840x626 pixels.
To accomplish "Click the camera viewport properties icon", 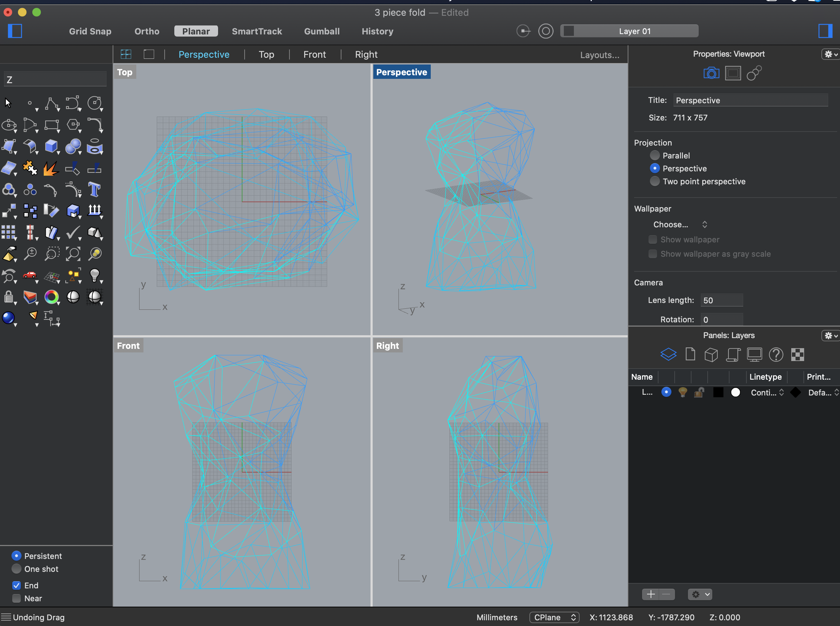I will [x=711, y=73].
